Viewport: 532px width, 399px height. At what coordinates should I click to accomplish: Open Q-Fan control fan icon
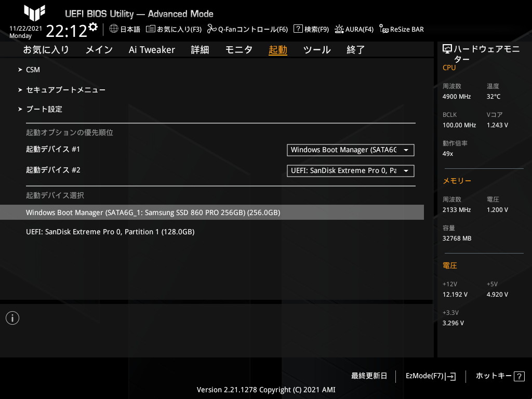(212, 29)
